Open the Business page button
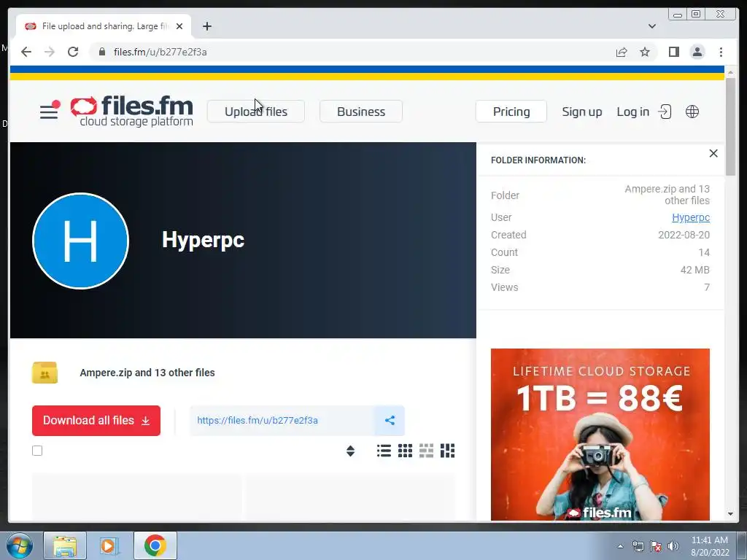Screen dimensions: 747x560 [x=361, y=112]
